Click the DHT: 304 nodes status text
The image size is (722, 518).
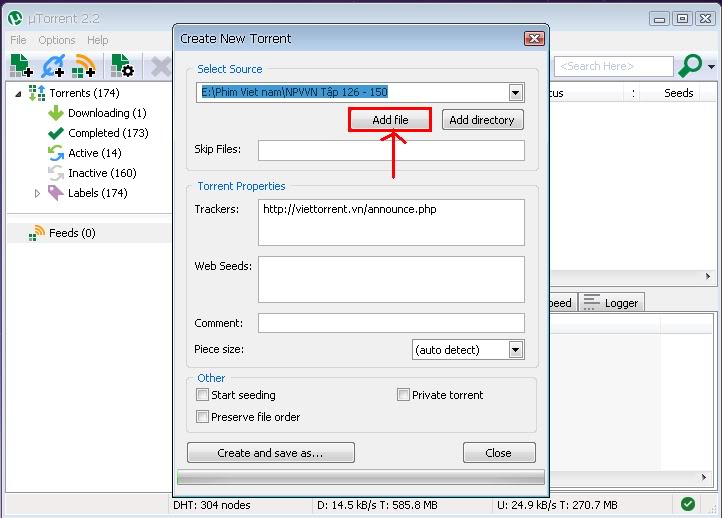pos(212,505)
